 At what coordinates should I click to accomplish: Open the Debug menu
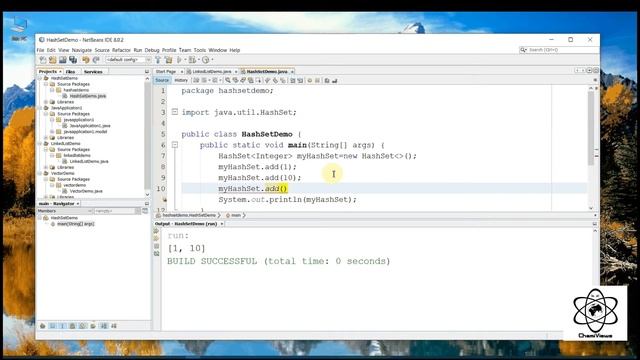(x=152, y=50)
